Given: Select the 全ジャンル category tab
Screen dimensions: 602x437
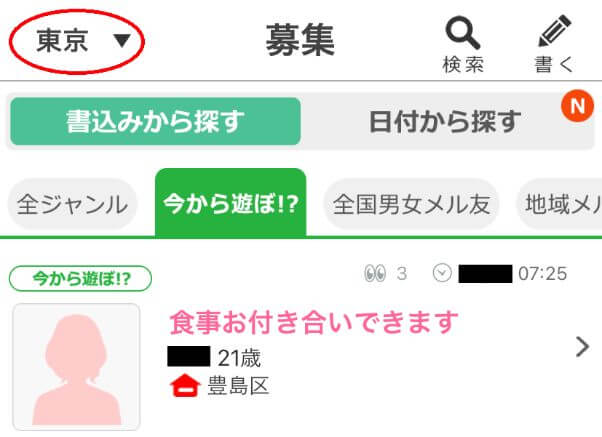Looking at the screenshot, I should pyautogui.click(x=72, y=204).
